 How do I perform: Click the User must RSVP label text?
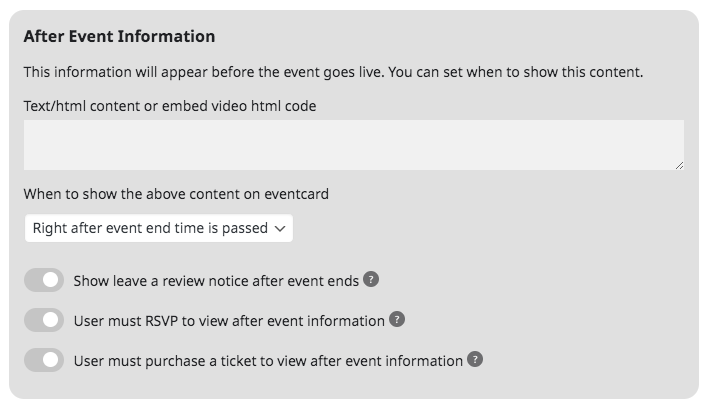(229, 321)
